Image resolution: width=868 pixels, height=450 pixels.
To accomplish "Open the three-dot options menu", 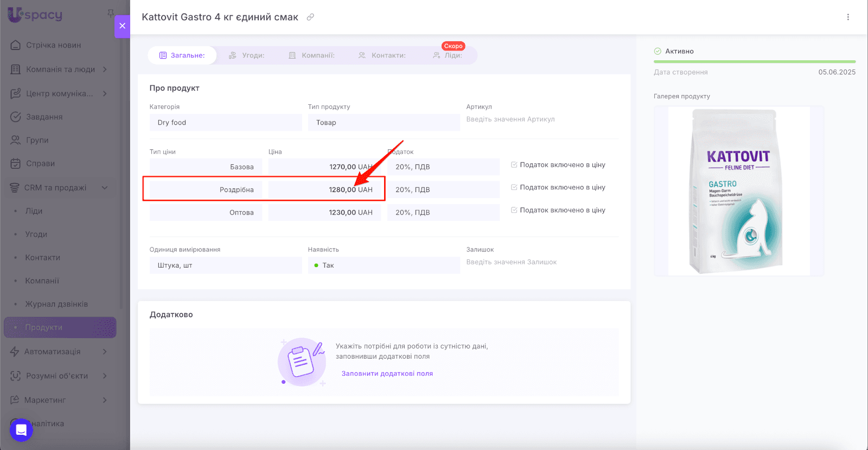I will pos(848,17).
